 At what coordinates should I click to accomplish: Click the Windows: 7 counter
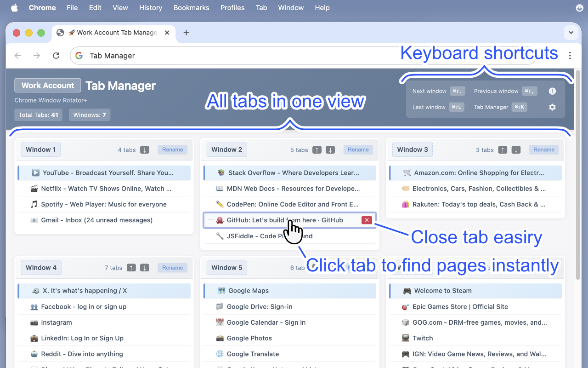click(90, 115)
